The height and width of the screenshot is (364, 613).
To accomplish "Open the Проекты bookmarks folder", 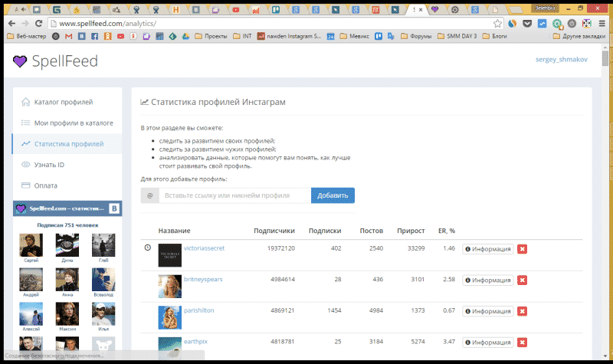I will click(x=211, y=36).
